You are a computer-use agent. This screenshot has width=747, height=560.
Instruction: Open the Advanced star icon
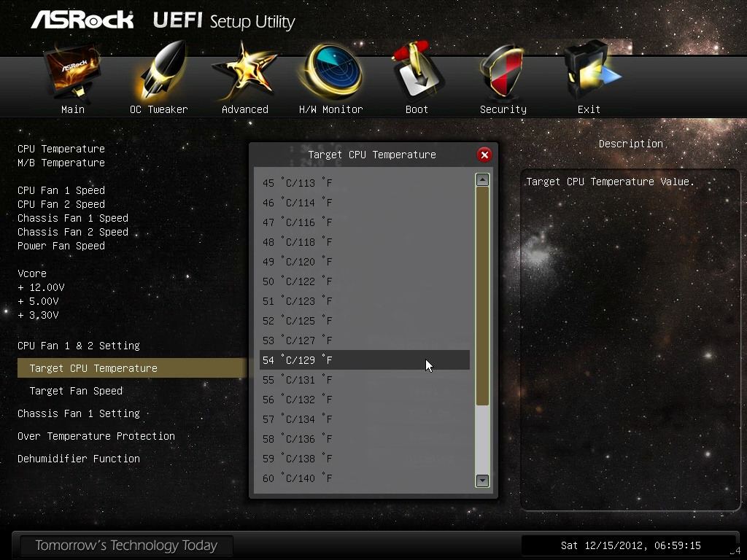[244, 71]
